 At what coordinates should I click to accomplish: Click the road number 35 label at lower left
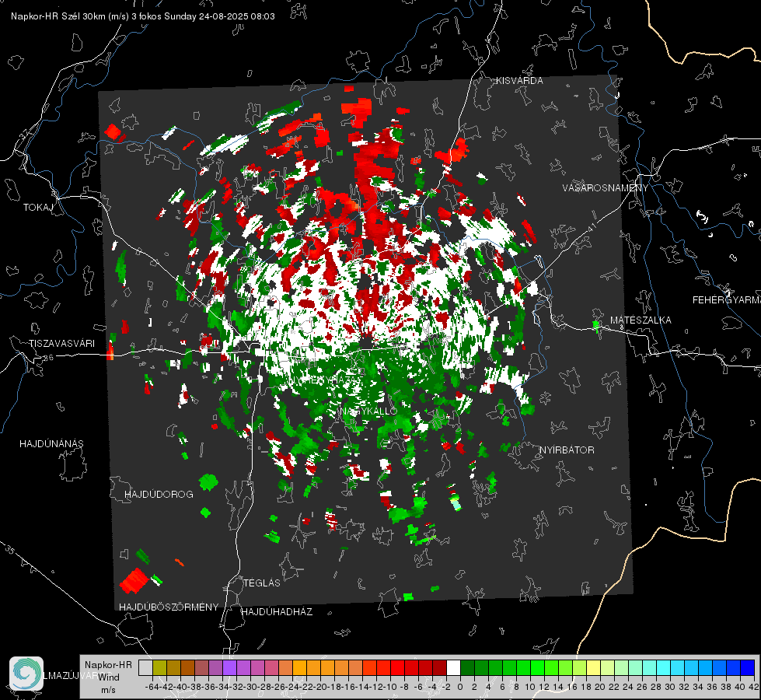click(9, 550)
